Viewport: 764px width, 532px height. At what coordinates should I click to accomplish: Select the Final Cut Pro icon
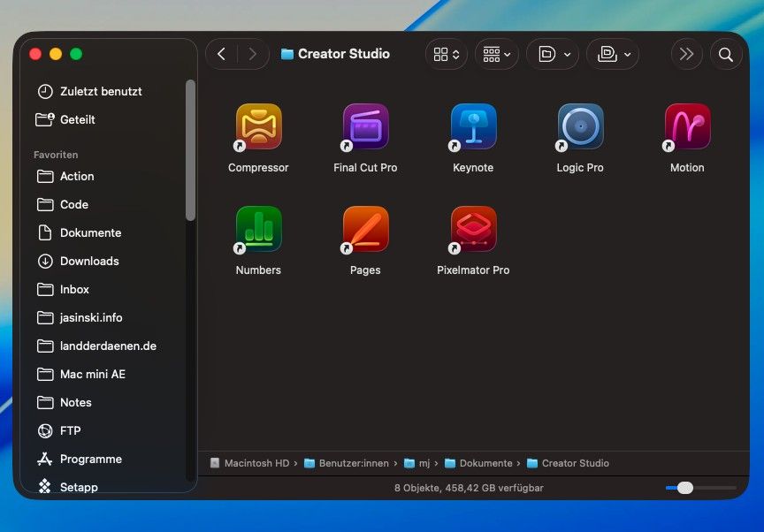(365, 126)
